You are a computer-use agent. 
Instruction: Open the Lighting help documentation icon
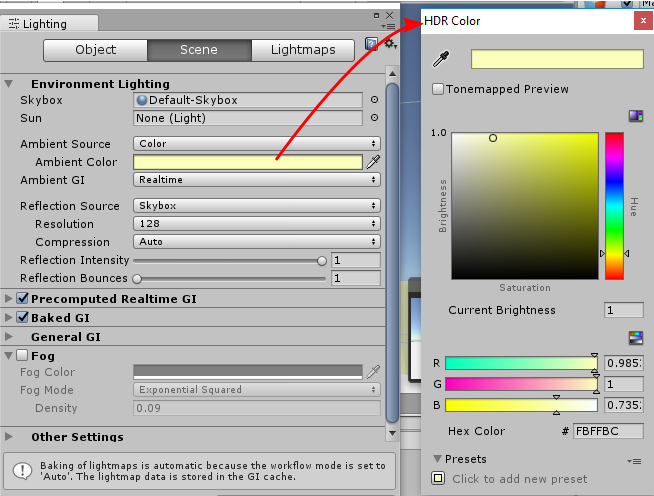pyautogui.click(x=371, y=43)
